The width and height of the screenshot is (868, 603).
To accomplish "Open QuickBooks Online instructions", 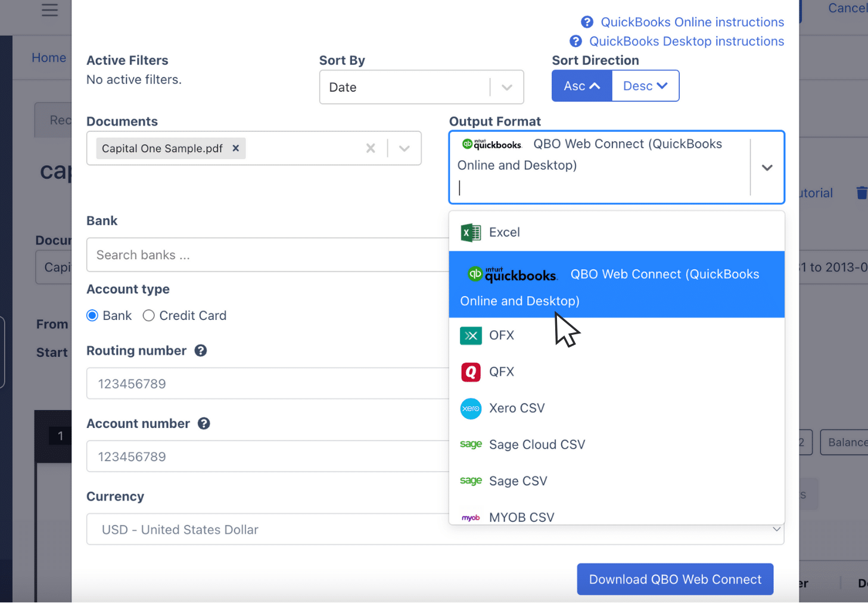I will tap(692, 21).
